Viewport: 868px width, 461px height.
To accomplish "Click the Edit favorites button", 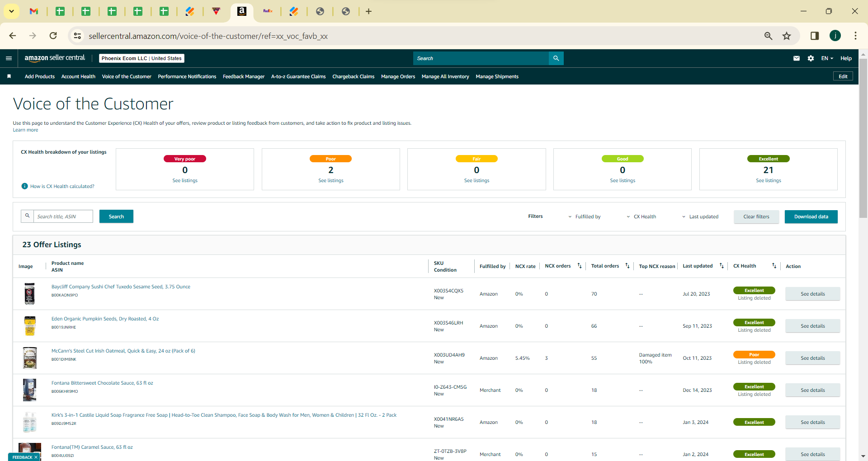I will point(843,76).
